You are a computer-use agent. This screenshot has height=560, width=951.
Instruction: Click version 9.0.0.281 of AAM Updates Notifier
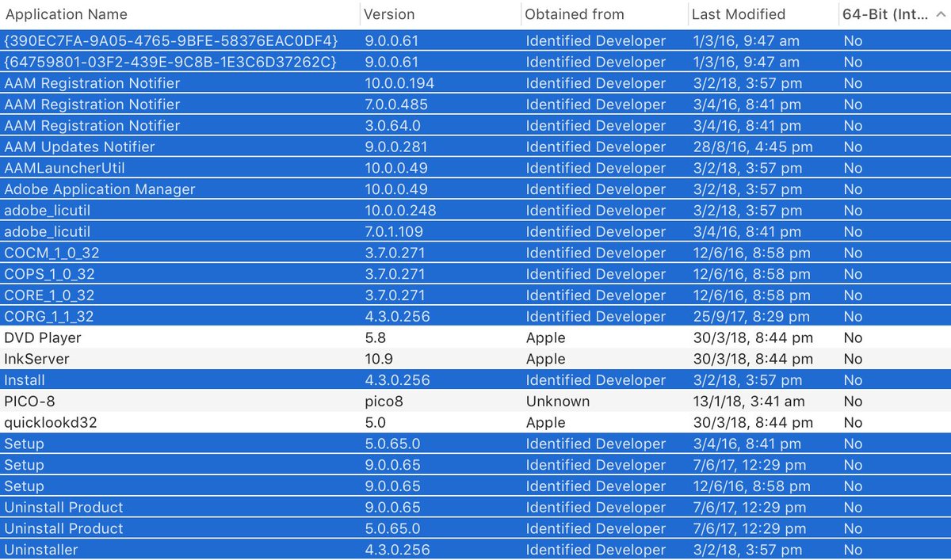pyautogui.click(x=396, y=147)
